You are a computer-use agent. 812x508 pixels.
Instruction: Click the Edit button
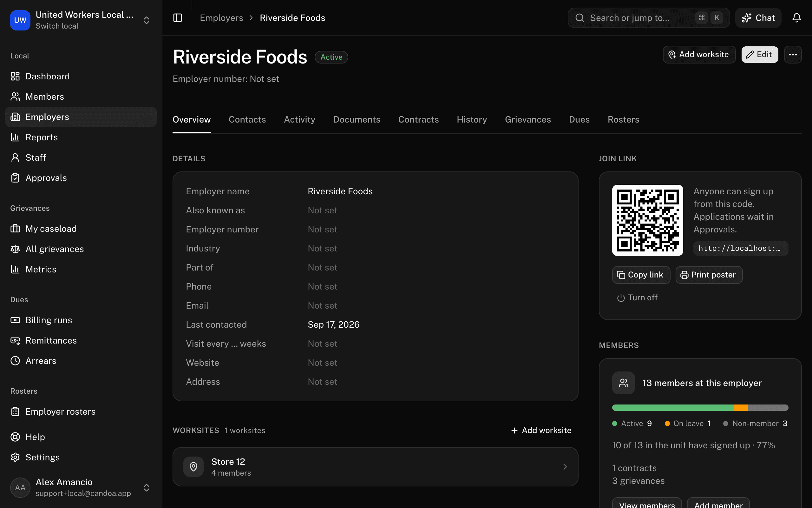(760, 54)
